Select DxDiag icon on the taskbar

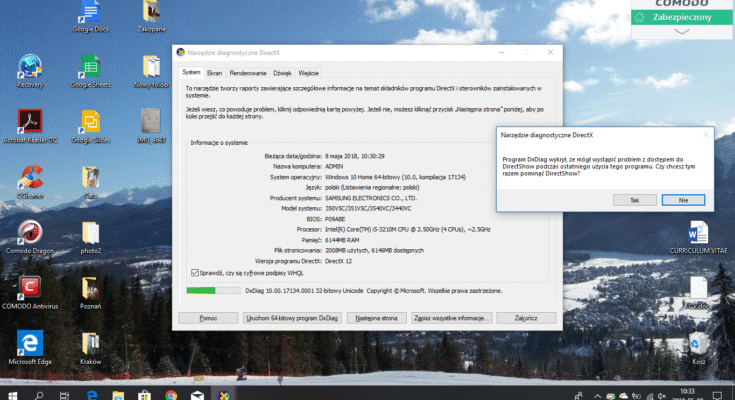[224, 395]
